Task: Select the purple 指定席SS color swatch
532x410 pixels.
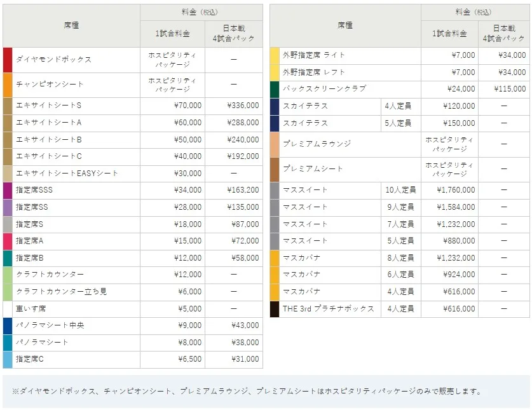Action: [x=8, y=207]
